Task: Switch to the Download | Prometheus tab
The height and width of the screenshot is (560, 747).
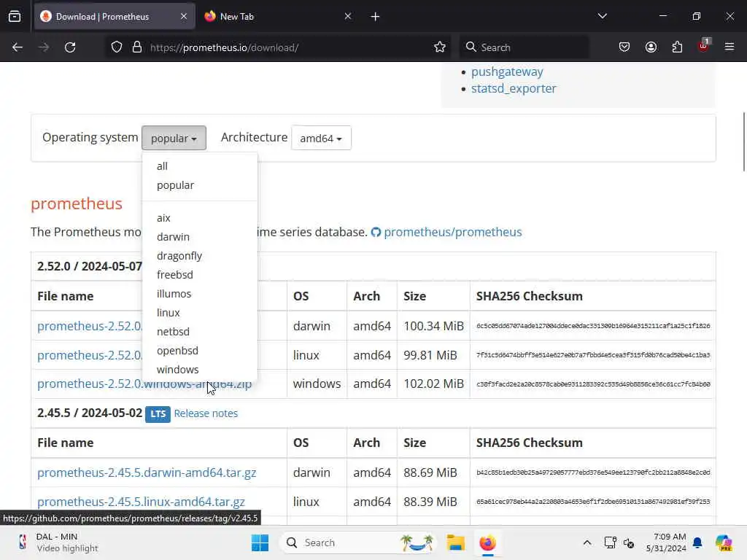Action: click(115, 16)
